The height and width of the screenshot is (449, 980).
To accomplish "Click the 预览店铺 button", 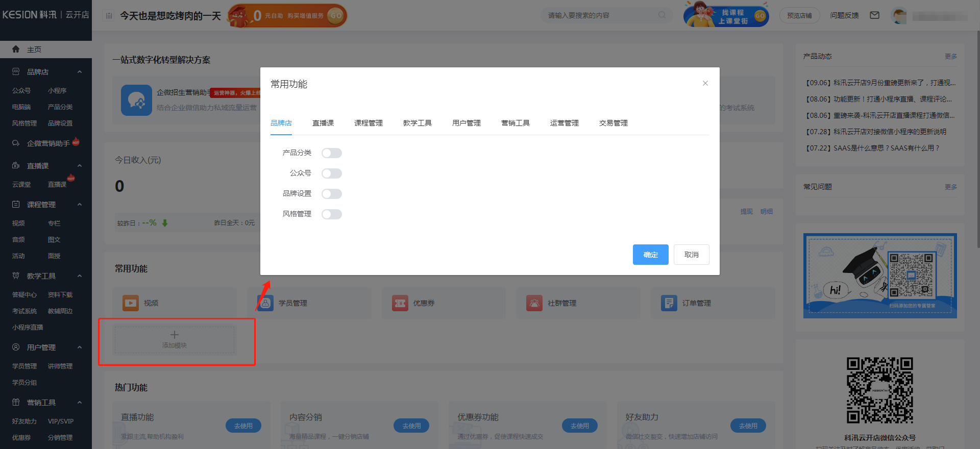I will pyautogui.click(x=799, y=15).
